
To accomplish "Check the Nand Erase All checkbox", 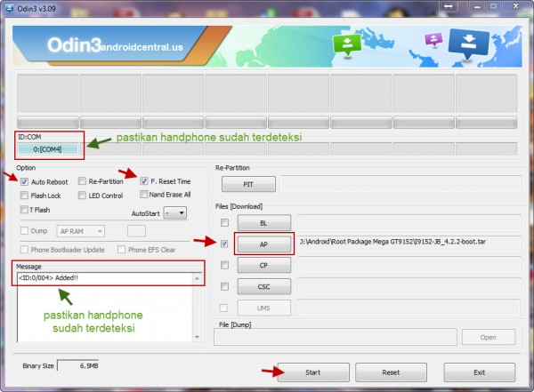I will (143, 195).
